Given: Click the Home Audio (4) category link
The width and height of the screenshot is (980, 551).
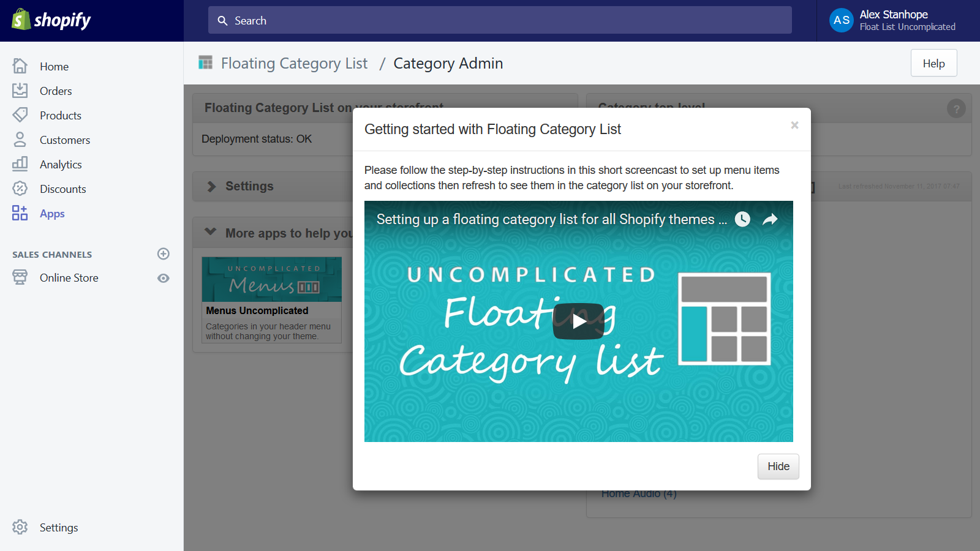Looking at the screenshot, I should pos(639,493).
